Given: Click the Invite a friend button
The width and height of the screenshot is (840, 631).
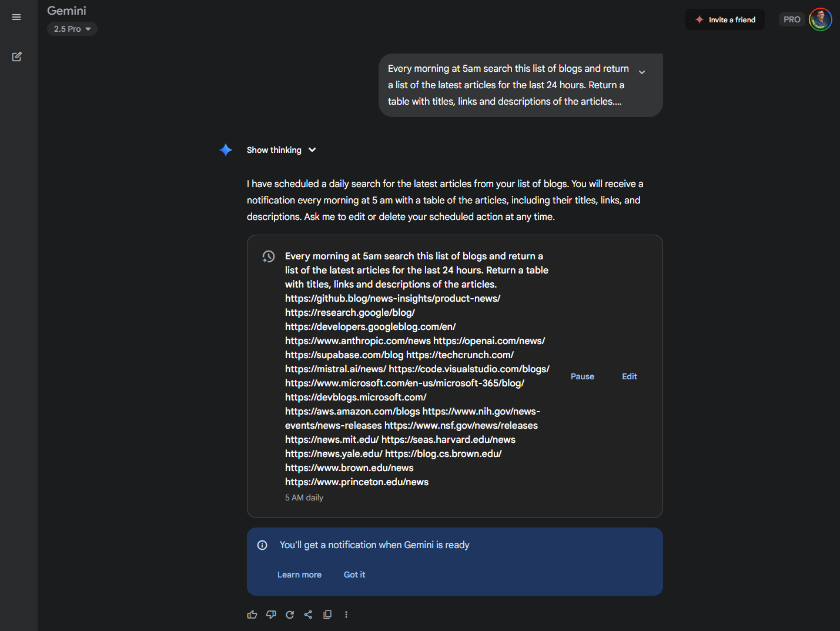Looking at the screenshot, I should (725, 19).
